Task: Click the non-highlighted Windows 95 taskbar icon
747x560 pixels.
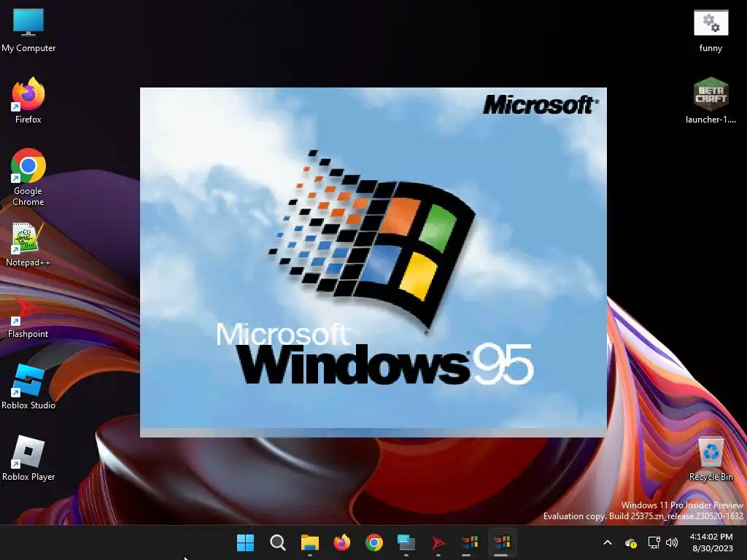Action: click(x=470, y=542)
